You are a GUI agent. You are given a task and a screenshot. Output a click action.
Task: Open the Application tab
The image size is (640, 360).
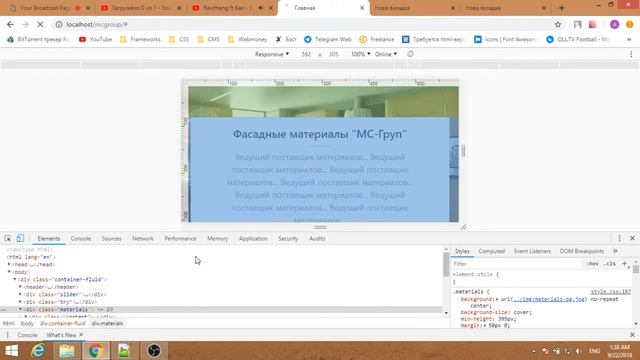click(253, 238)
